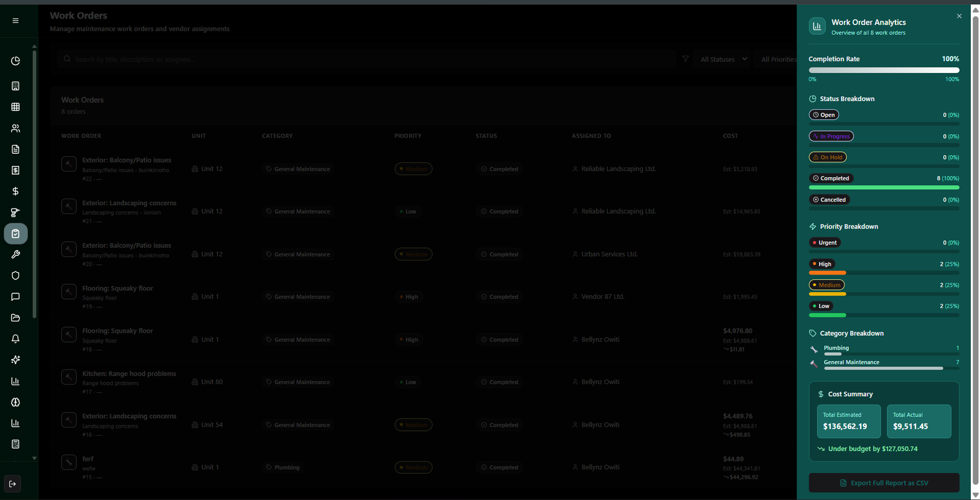Click the work orders search field
The image size is (980, 500).
[x=366, y=59]
